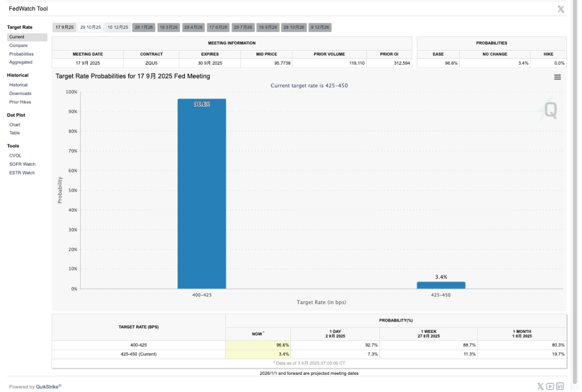
Task: Click the ZQU5 contract cell
Action: pos(151,63)
